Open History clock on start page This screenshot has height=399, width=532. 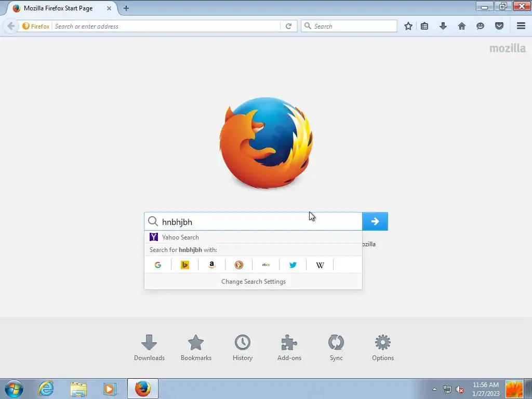[x=243, y=348]
